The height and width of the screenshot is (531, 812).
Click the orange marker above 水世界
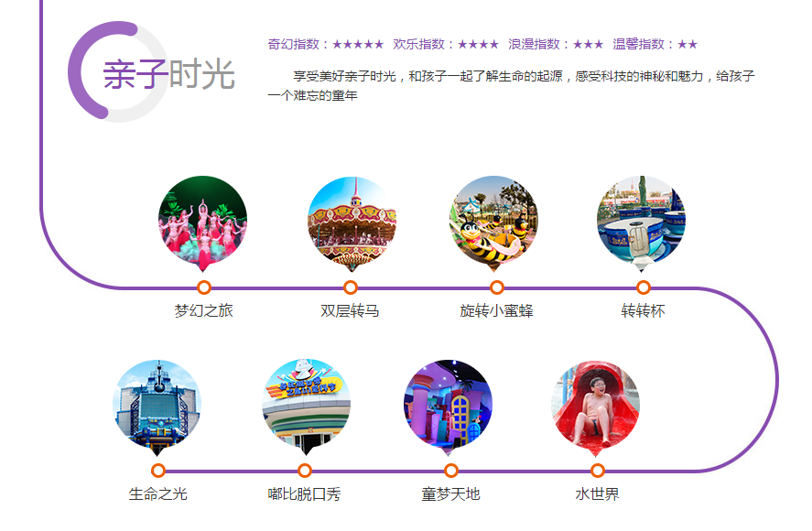[598, 471]
